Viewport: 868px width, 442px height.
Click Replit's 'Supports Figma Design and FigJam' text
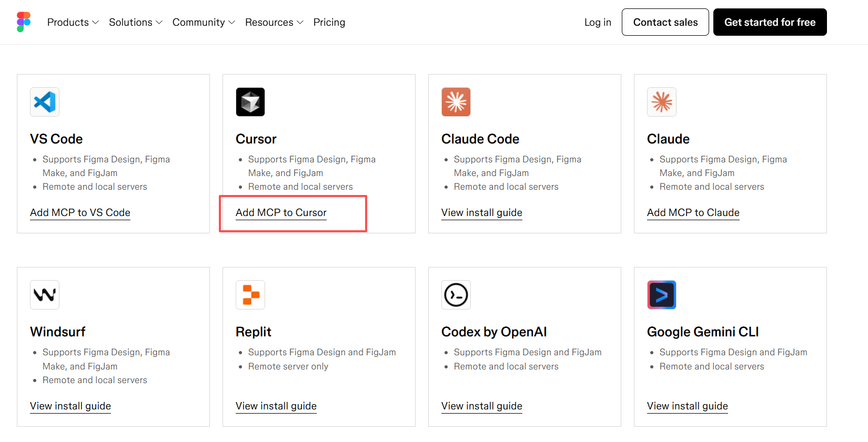pos(322,352)
